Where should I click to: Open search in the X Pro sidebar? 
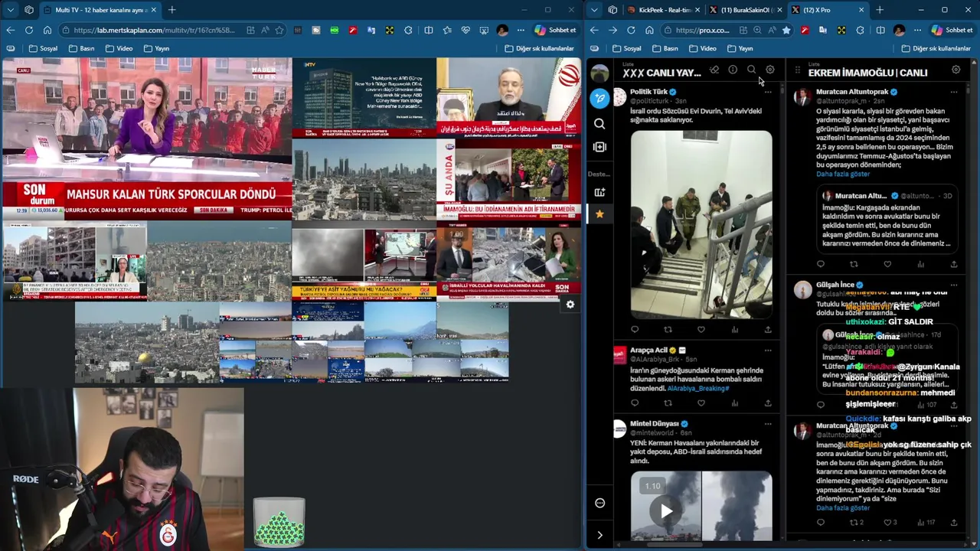pos(599,123)
